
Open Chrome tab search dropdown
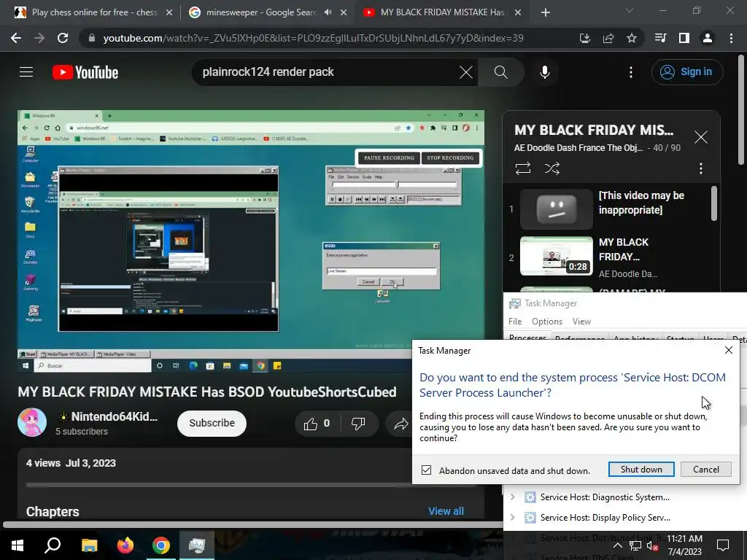[x=630, y=10]
